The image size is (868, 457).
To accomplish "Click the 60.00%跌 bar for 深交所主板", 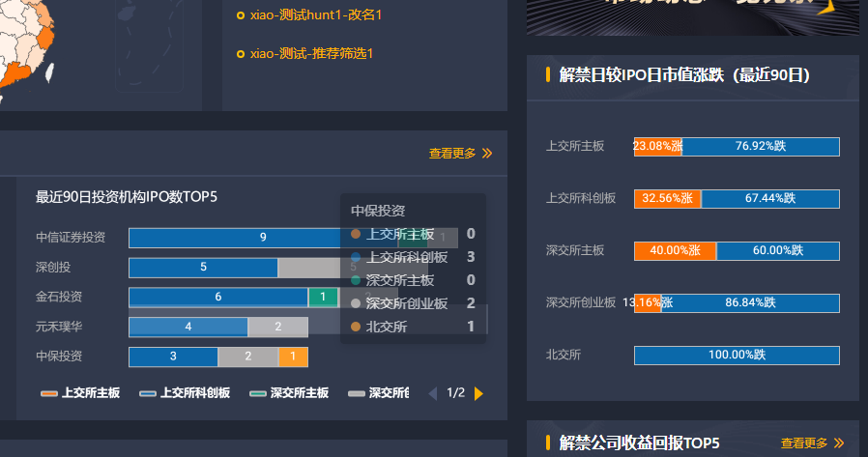I will tap(778, 250).
